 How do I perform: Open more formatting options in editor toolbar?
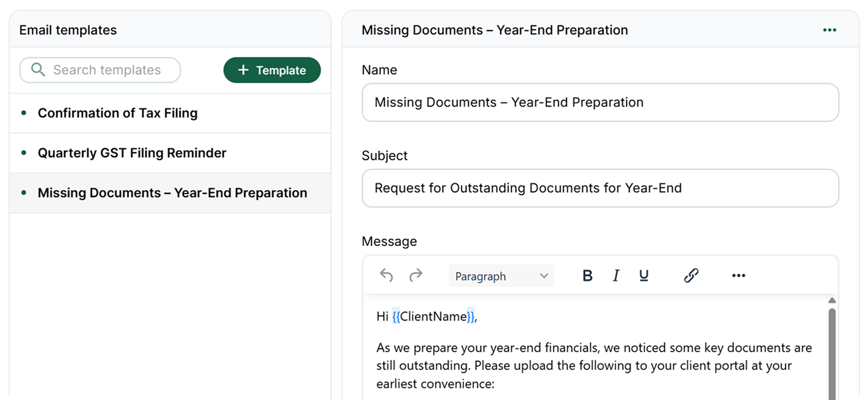pyautogui.click(x=738, y=276)
